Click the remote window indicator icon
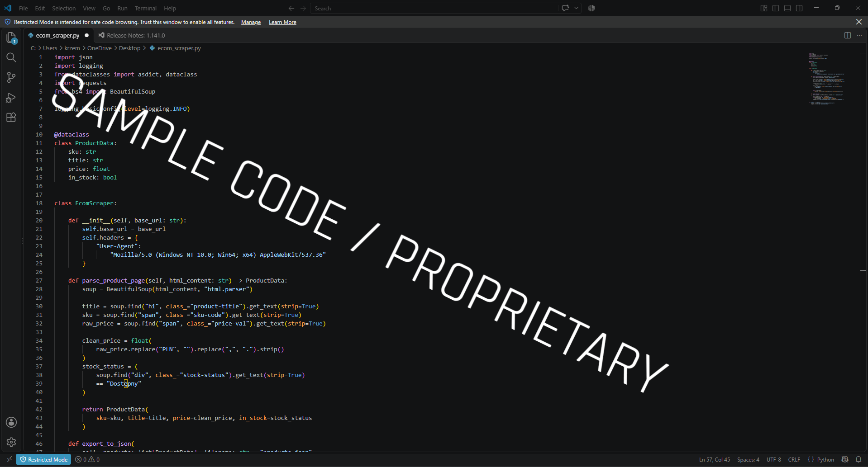 click(x=9, y=459)
